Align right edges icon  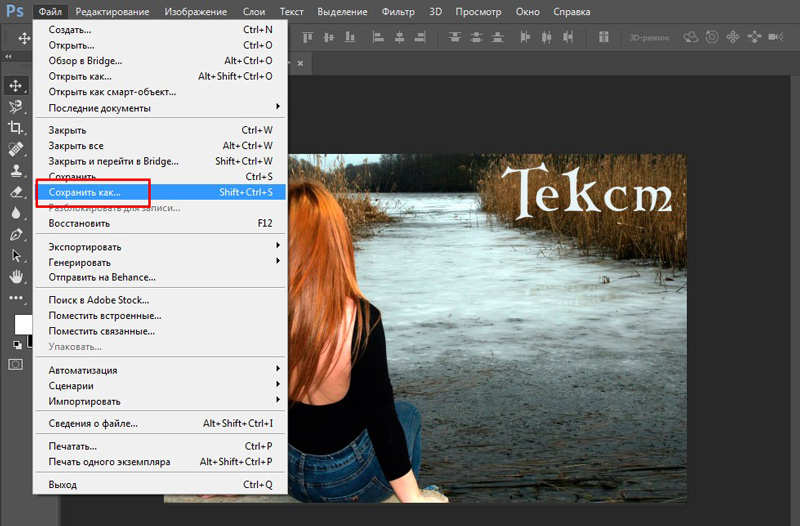point(420,37)
